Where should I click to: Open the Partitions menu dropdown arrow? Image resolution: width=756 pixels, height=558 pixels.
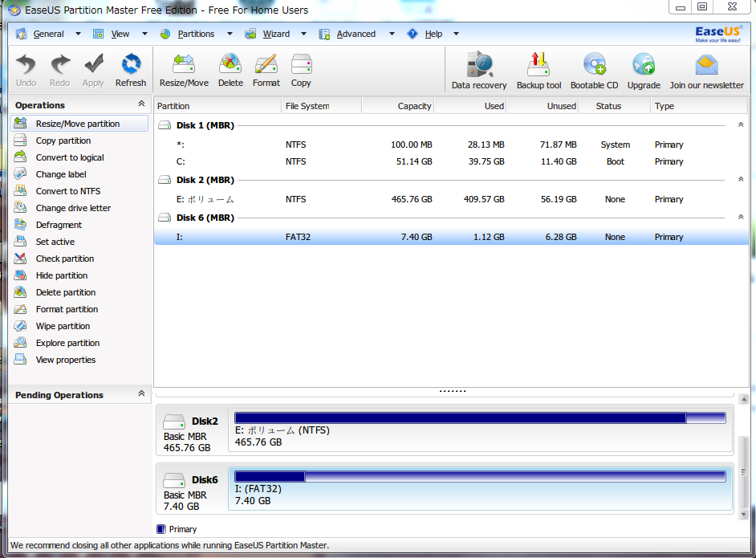[x=230, y=34]
